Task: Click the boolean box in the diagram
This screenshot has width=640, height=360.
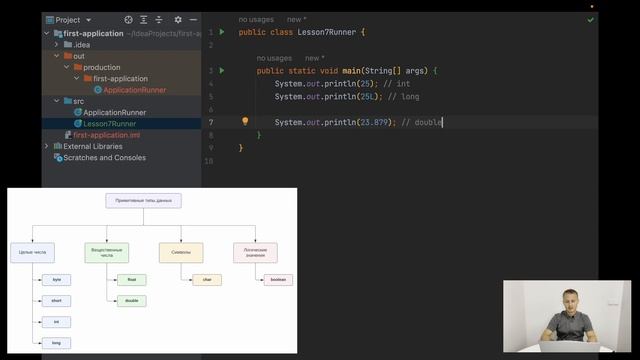Action: [278, 280]
